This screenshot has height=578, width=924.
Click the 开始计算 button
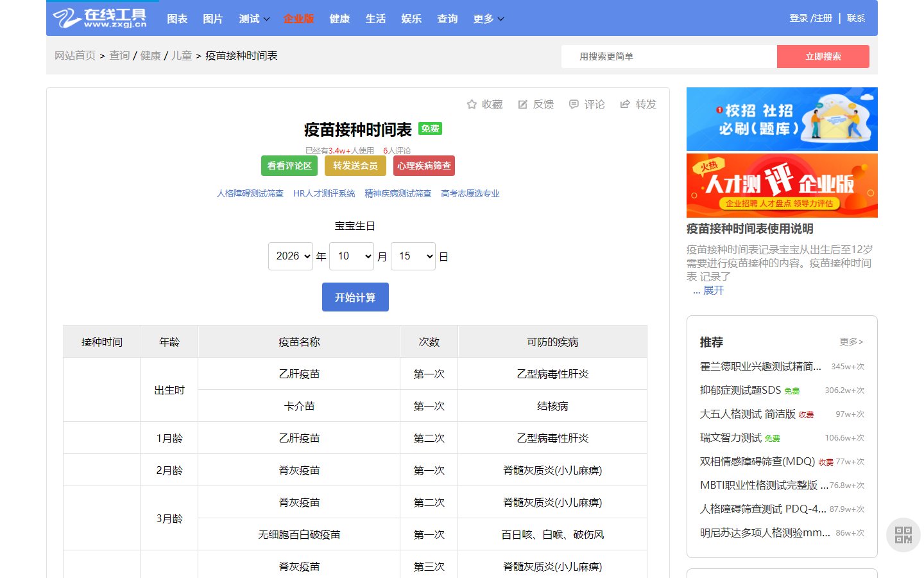[x=355, y=297]
